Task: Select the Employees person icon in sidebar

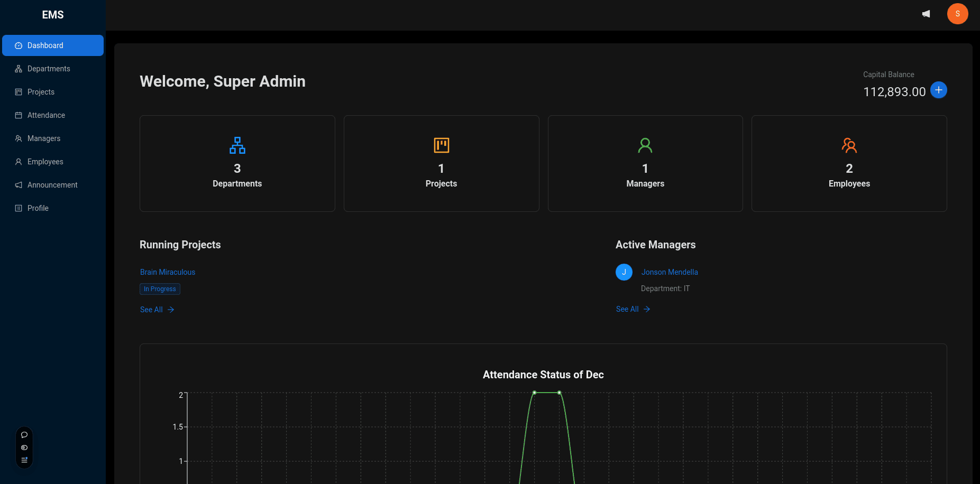Action: [19, 162]
